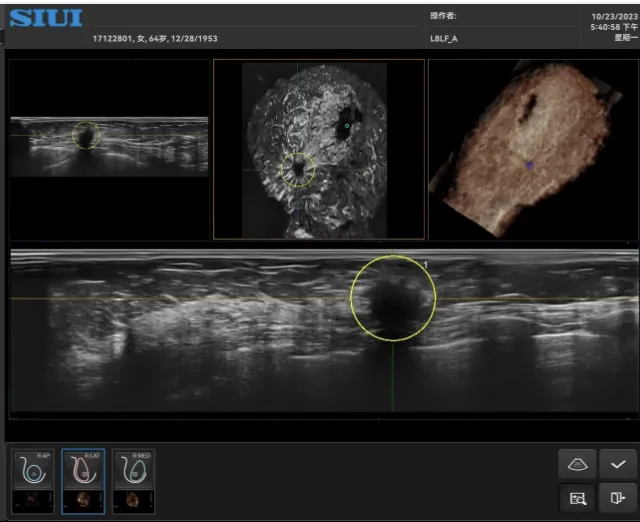
Task: Click the checkmark confirm button
Action: pyautogui.click(x=618, y=464)
